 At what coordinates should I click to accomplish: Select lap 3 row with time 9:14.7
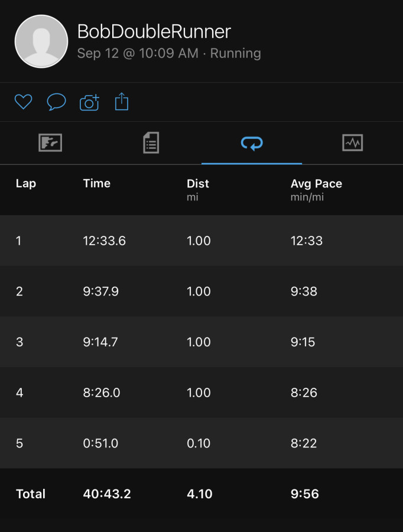[x=201, y=342]
